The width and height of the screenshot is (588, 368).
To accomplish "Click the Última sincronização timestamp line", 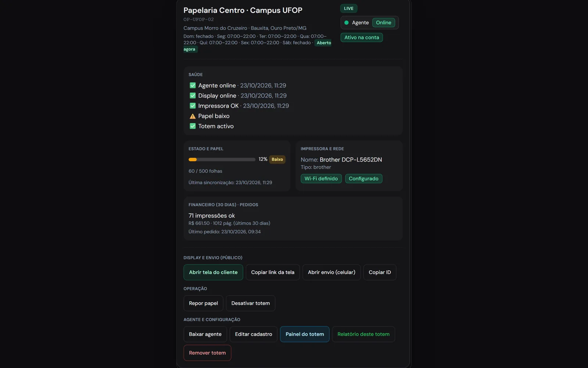I will coord(230,183).
